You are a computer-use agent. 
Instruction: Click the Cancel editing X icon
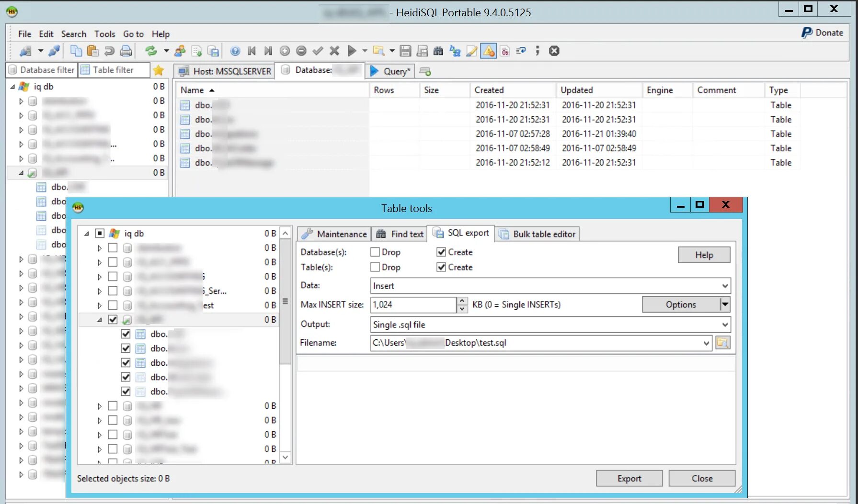click(x=334, y=51)
